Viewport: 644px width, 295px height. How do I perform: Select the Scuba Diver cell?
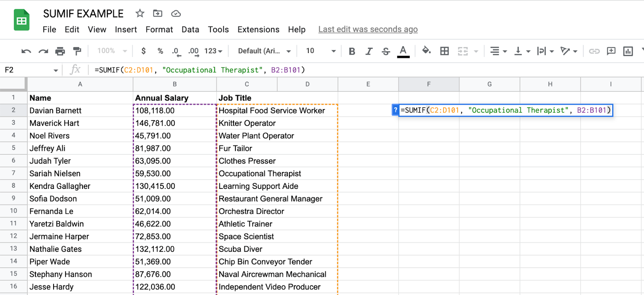coord(247,249)
